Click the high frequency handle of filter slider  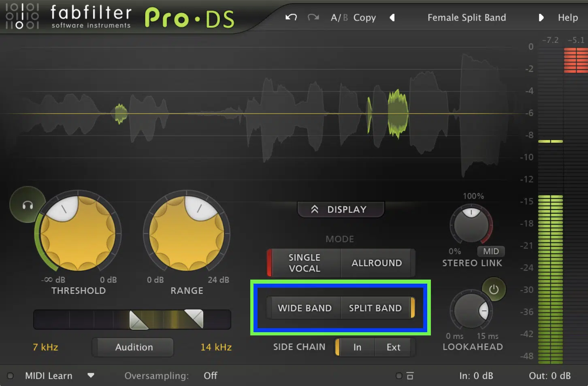[x=194, y=319]
